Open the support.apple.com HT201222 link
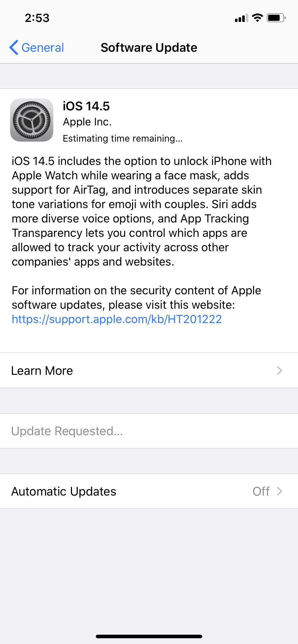The width and height of the screenshot is (298, 644). [117, 319]
